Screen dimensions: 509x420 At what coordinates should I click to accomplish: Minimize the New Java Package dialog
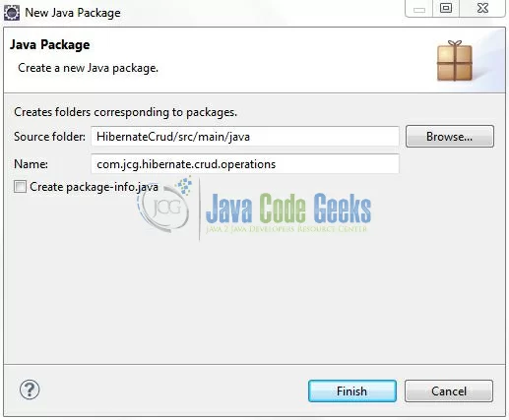419,9
